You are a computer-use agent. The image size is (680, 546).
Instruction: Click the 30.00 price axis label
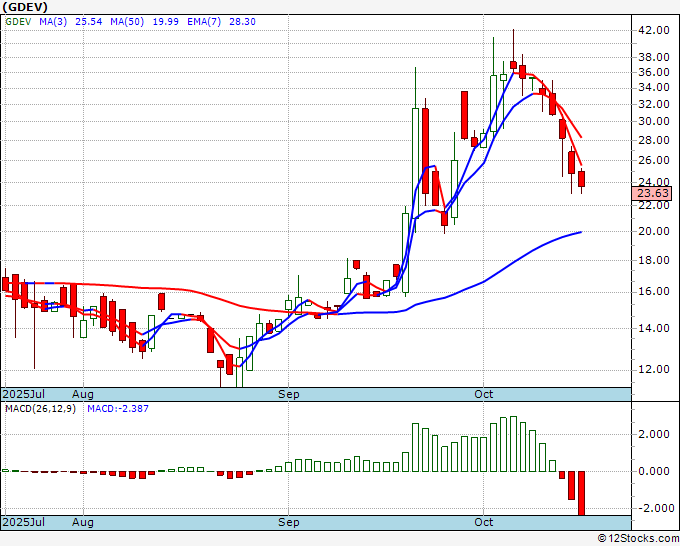pyautogui.click(x=653, y=121)
